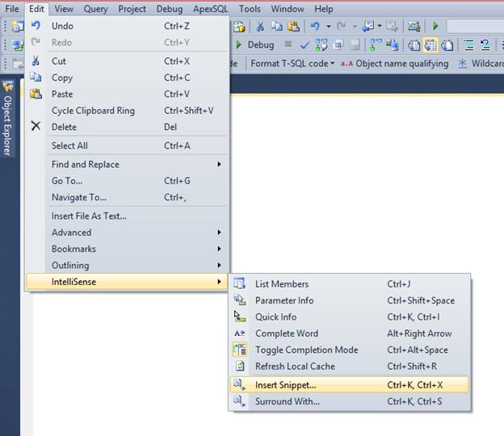Image resolution: width=504 pixels, height=436 pixels.
Task: Click Display Estimated Execution Plan icon
Action: [321, 45]
